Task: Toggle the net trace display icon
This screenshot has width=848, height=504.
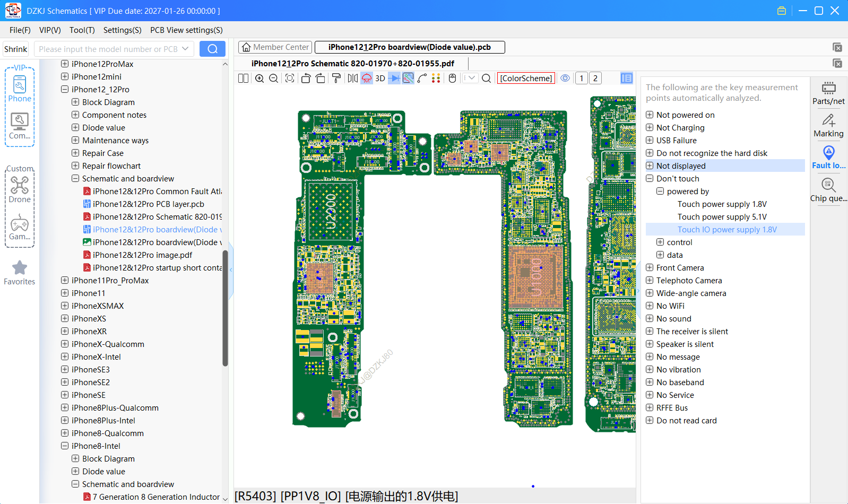Action: (x=408, y=78)
